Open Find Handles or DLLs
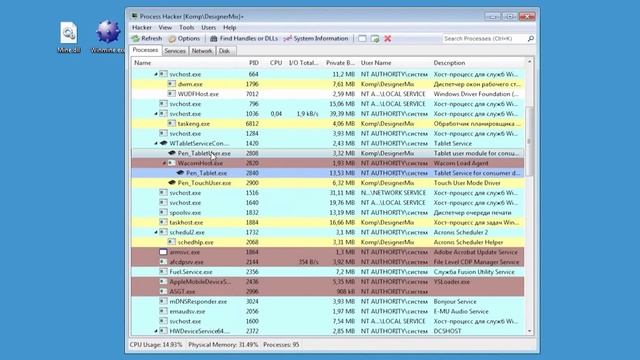The width and height of the screenshot is (640, 360). [x=244, y=38]
